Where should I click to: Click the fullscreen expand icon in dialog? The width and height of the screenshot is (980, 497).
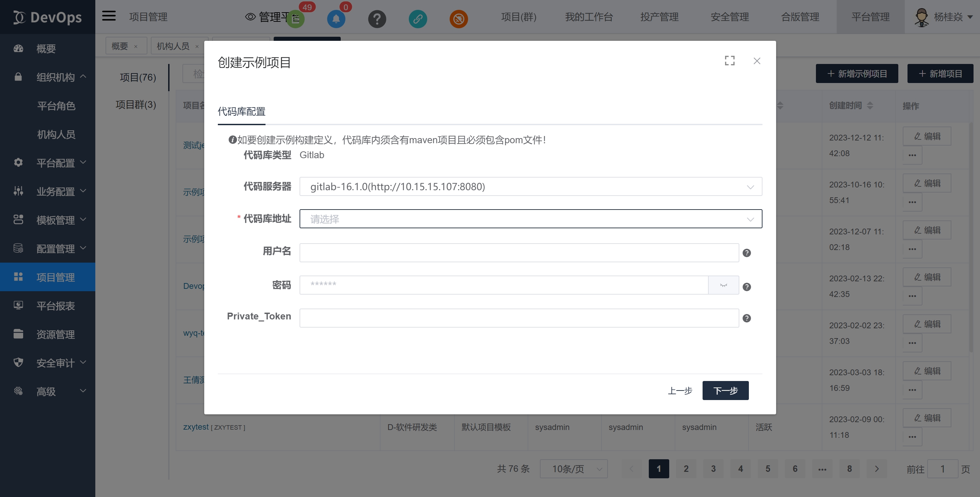coord(729,61)
